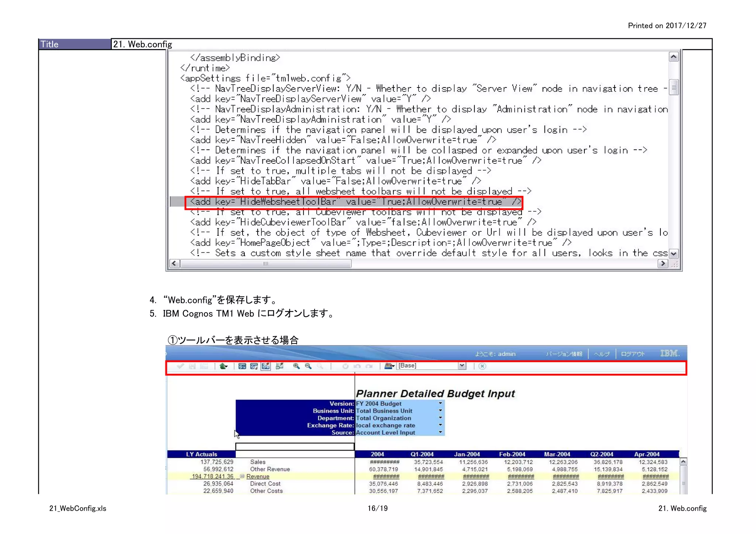The width and height of the screenshot is (756, 534).
Task: Click the arrow of the [Base] combo box
Action: pyautogui.click(x=462, y=366)
